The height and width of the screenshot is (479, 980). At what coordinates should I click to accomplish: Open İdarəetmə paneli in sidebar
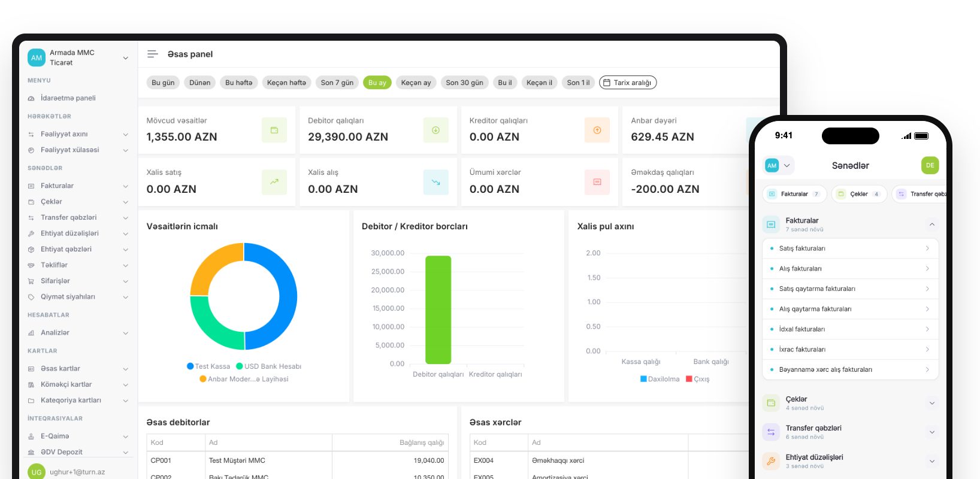click(x=68, y=98)
